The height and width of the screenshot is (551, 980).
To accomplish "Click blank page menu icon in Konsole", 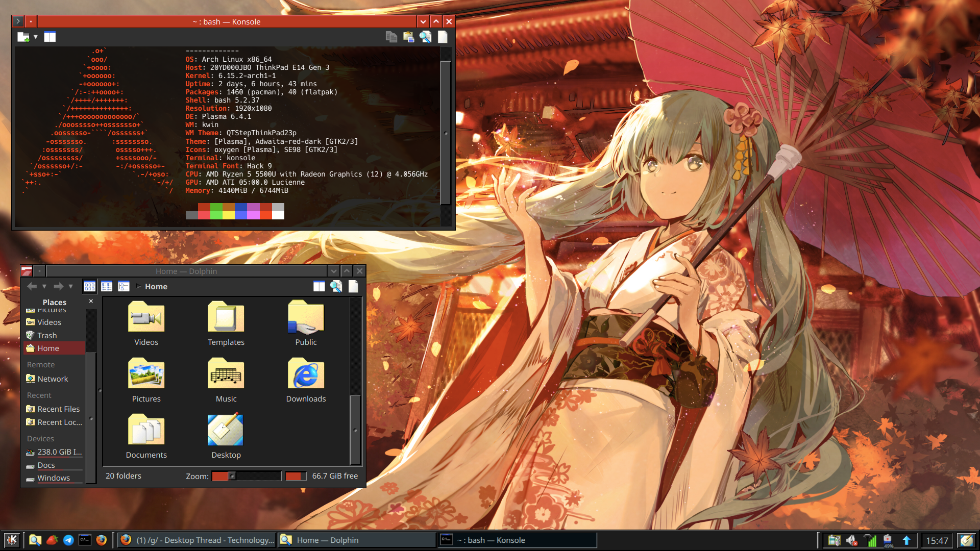I will (x=443, y=37).
